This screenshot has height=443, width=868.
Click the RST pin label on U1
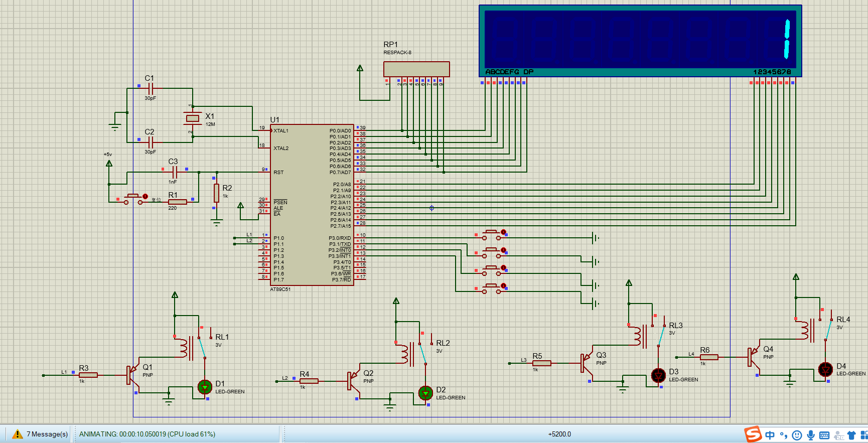278,173
